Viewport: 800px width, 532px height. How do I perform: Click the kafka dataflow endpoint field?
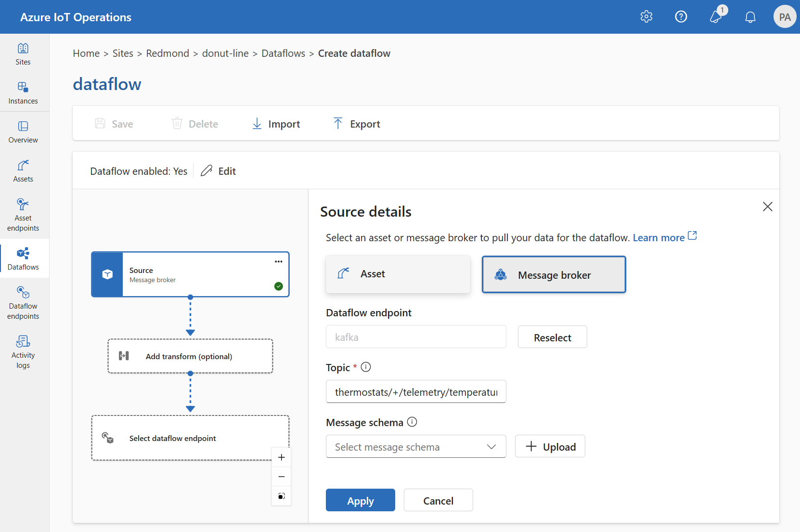pyautogui.click(x=416, y=337)
